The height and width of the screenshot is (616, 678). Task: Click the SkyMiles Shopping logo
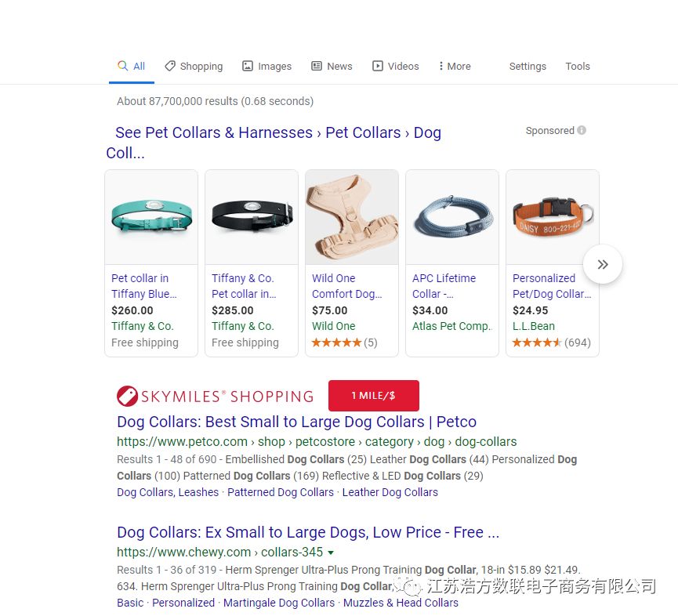click(215, 396)
